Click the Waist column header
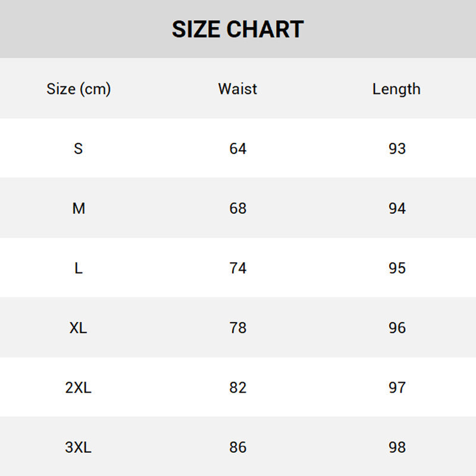 pos(237,89)
